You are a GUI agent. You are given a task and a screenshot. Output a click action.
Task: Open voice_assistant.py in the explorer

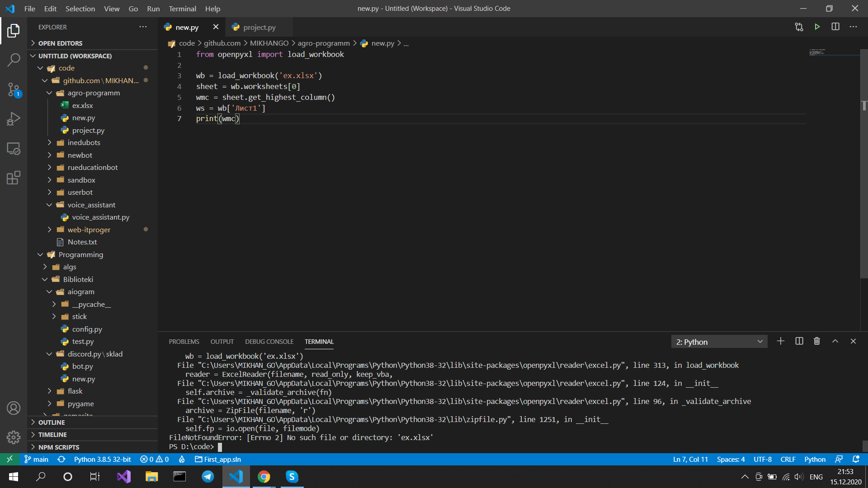[93, 217]
